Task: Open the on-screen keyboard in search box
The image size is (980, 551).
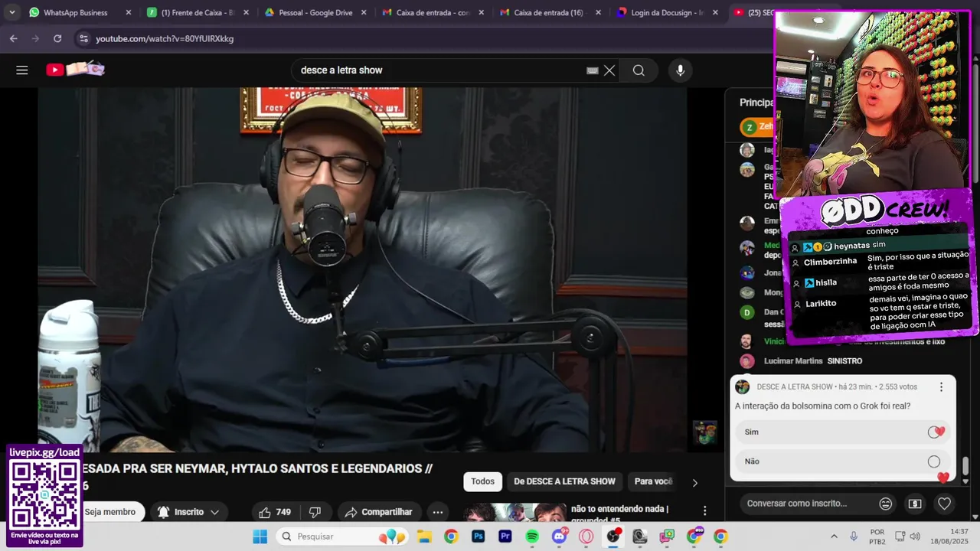Action: pos(592,70)
